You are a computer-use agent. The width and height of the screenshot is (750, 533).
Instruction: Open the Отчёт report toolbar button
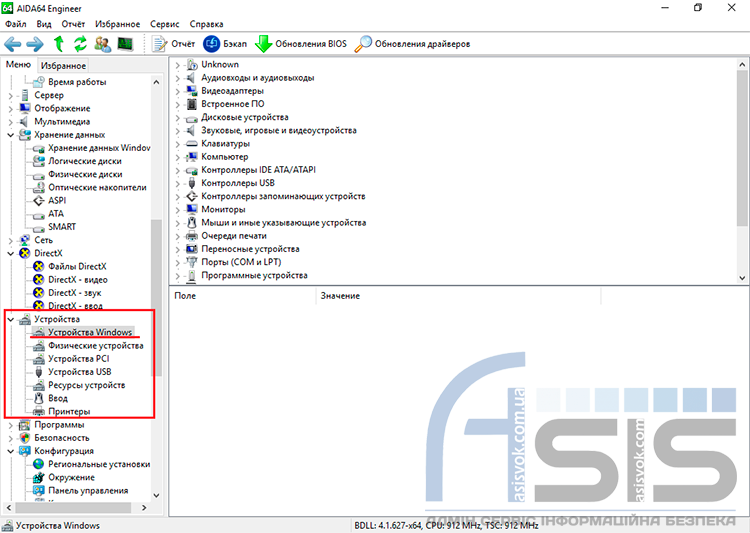(173, 44)
